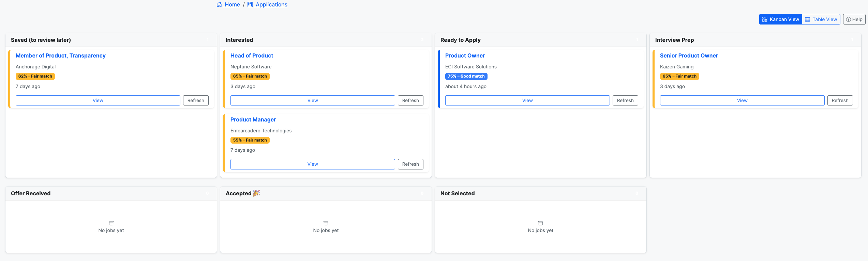Image resolution: width=868 pixels, height=261 pixels.
Task: Click No jobs yet under Not Selected
Action: tap(541, 230)
